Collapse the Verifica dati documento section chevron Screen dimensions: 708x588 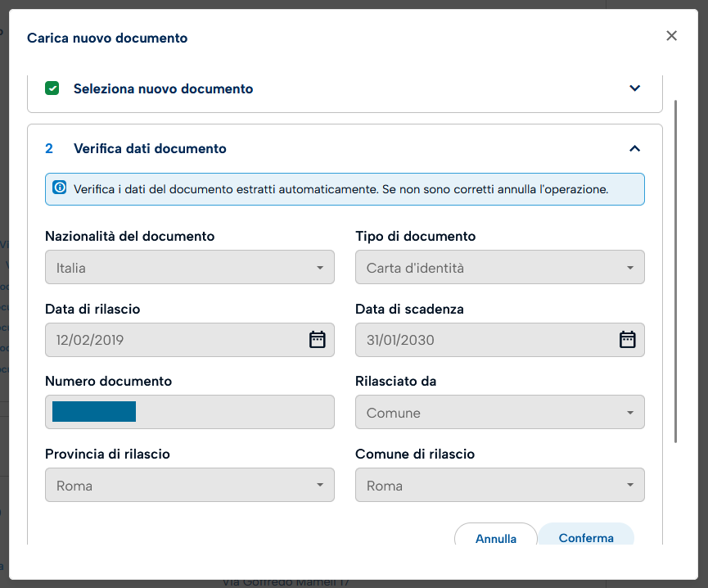pos(634,148)
